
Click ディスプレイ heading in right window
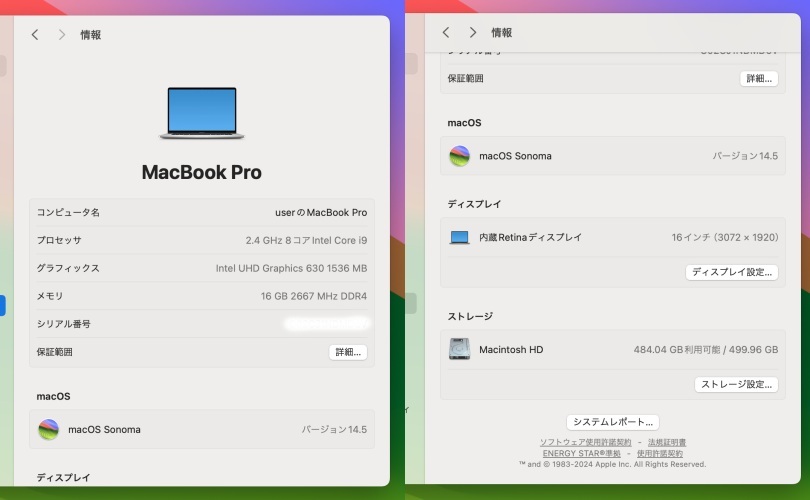click(x=474, y=204)
